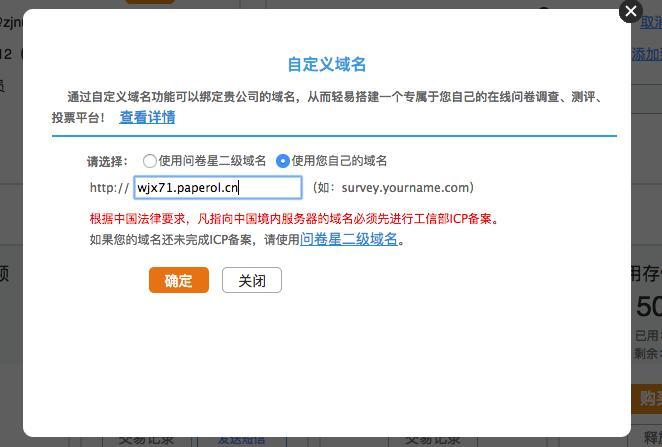Open the 查看详情 link

147,117
